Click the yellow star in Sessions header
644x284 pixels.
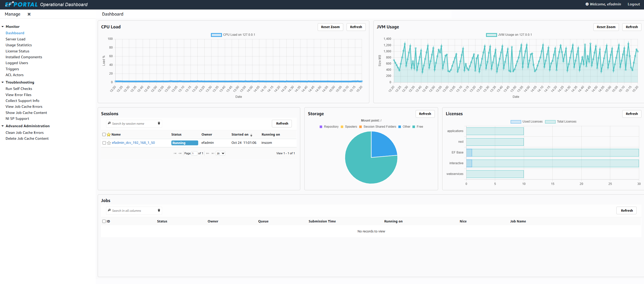pos(109,135)
